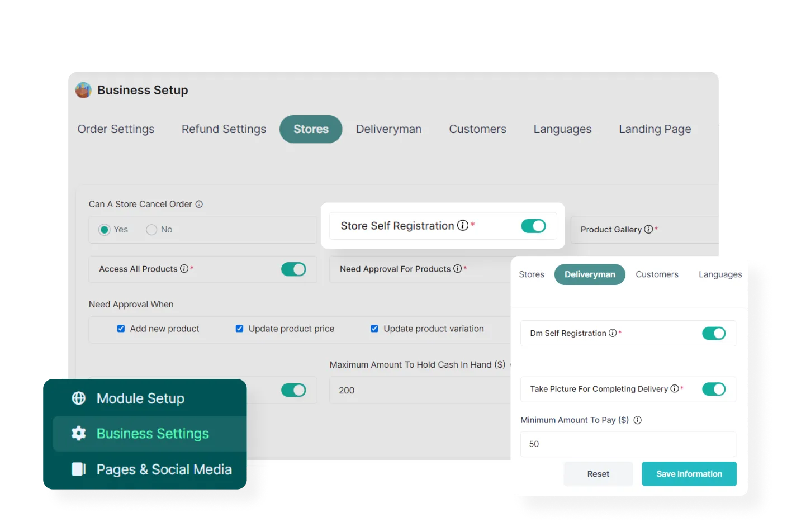The image size is (787, 532).
Task: Click info icon beside Can A Store Cancel Order
Action: click(199, 205)
